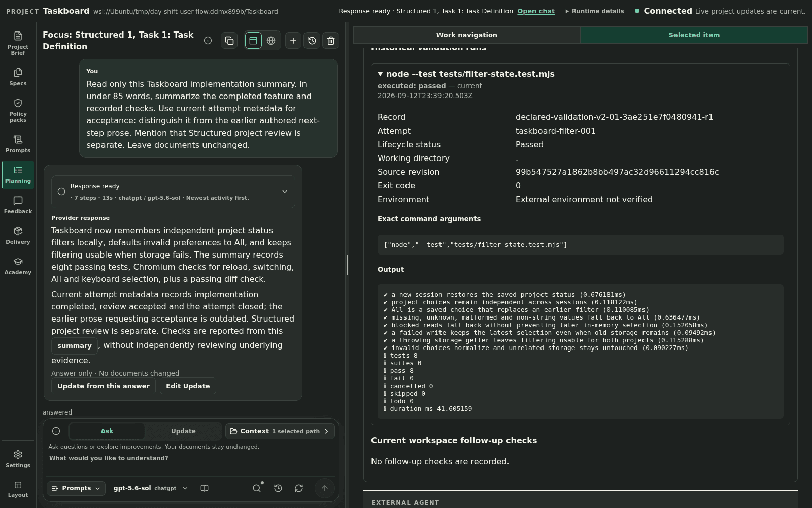Viewport: 812px width, 508px height.
Task: Open the Prompts dropdown in composer
Action: point(76,488)
